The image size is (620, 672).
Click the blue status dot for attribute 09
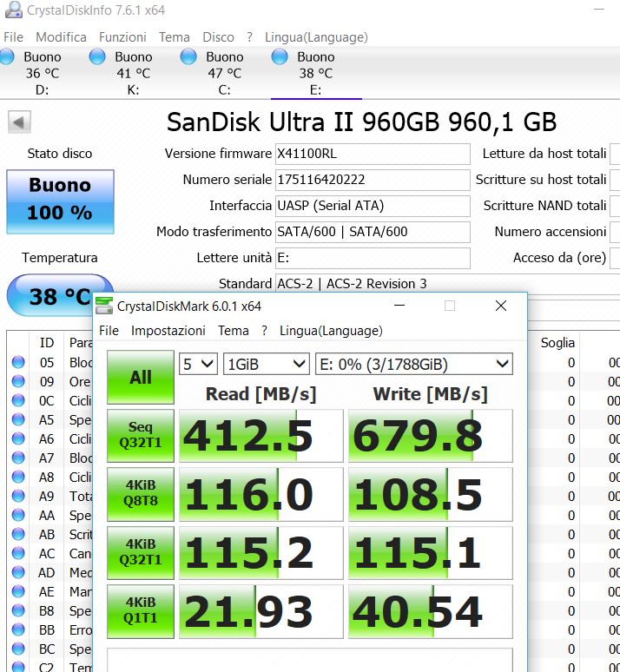(18, 381)
